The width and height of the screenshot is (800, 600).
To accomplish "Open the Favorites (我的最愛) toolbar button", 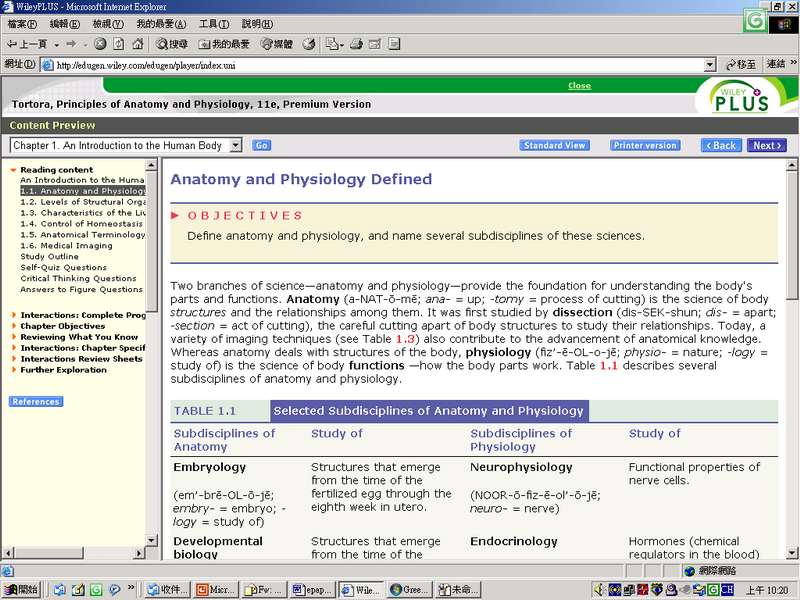I will (x=224, y=44).
